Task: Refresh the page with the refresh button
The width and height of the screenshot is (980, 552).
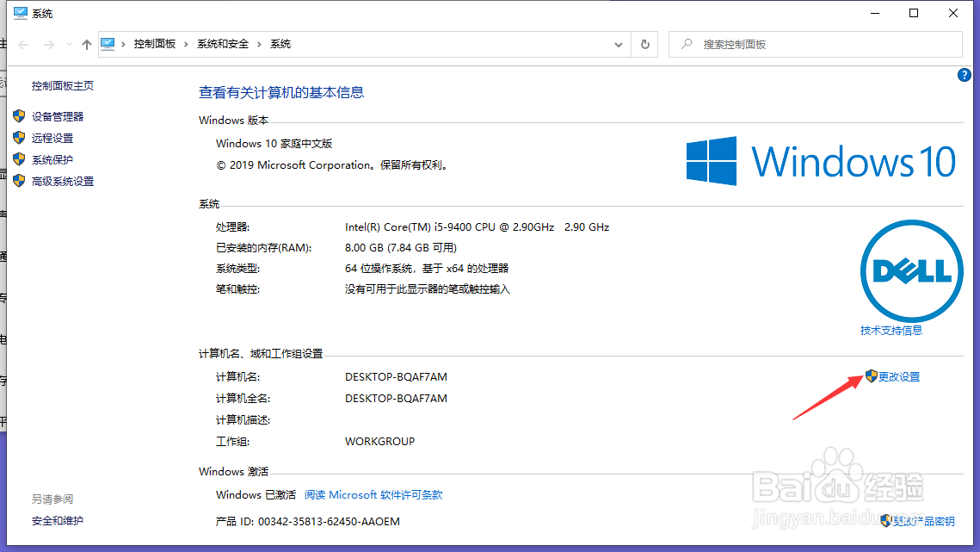Action: 645,45
